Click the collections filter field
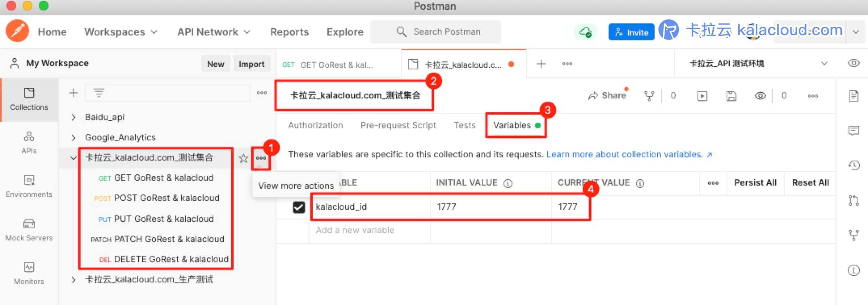This screenshot has width=868, height=305. 168,93
